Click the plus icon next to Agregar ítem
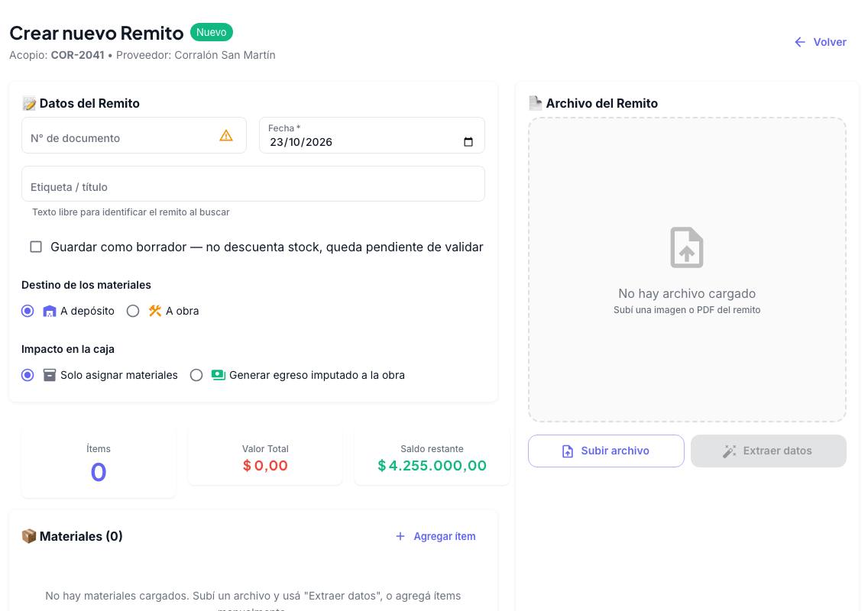The width and height of the screenshot is (868, 611). (400, 536)
